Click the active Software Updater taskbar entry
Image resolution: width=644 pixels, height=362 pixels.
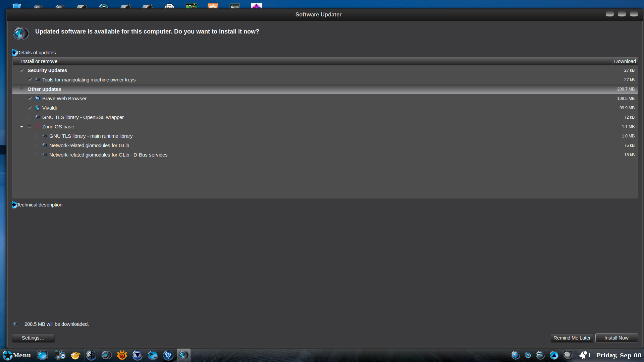(184, 355)
